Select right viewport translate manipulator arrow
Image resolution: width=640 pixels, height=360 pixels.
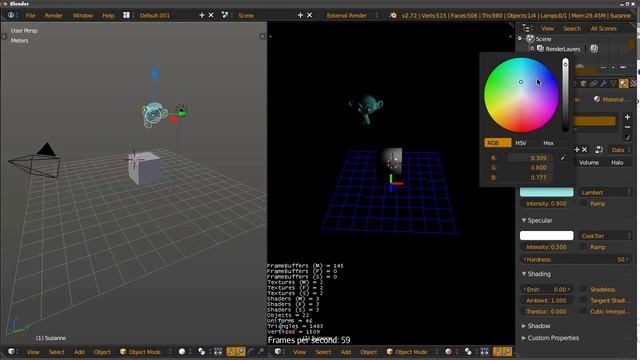tap(507, 351)
